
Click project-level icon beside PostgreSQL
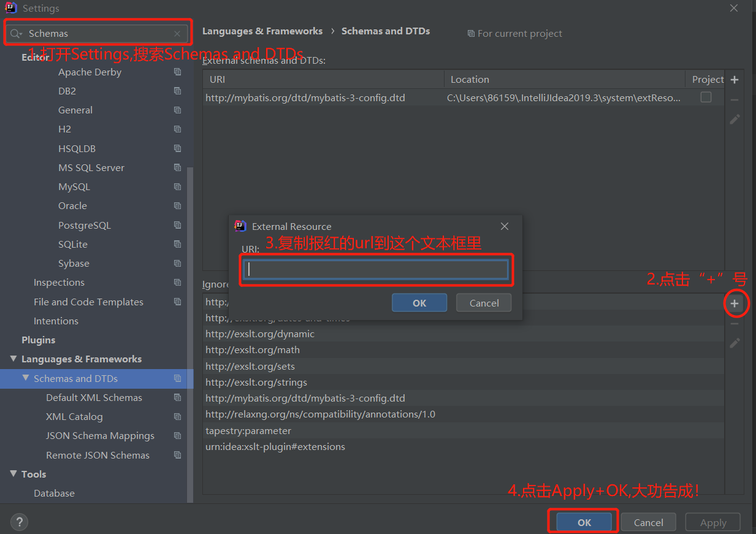(x=177, y=225)
